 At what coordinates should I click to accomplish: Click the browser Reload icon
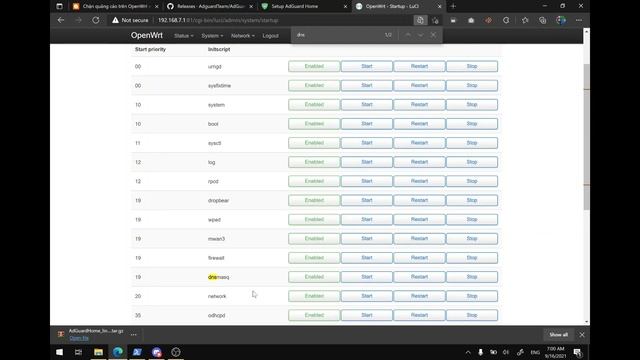tap(96, 20)
